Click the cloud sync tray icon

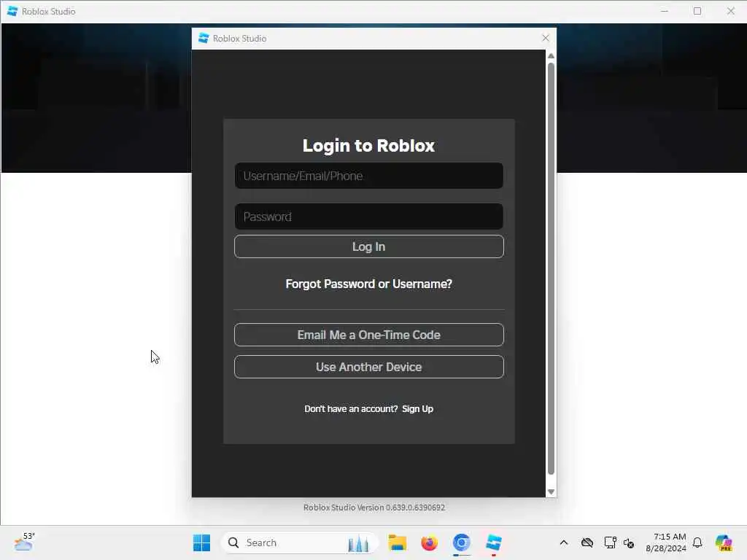click(587, 542)
